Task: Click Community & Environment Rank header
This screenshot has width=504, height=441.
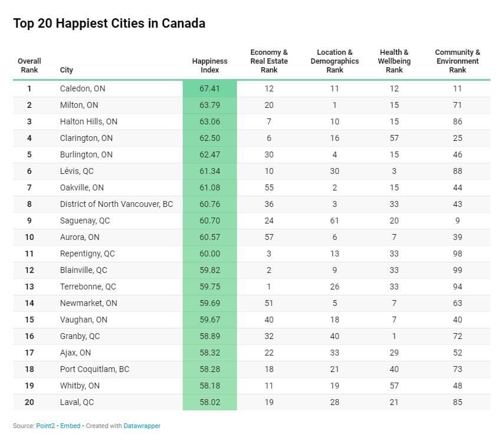Action: [x=457, y=61]
